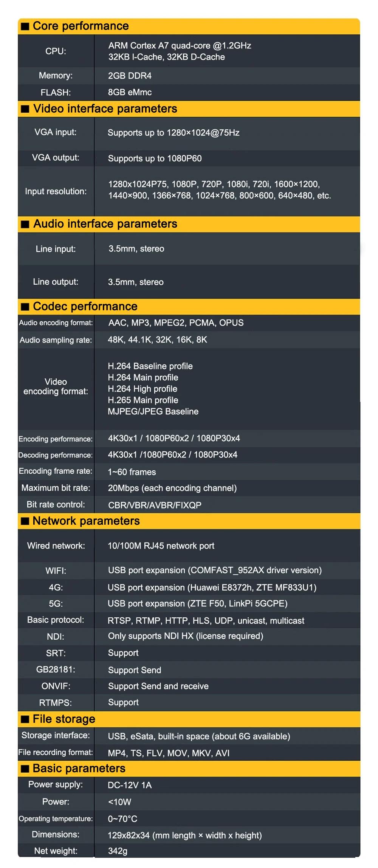Click the CBR/VBR/AVBR/FIXQP bit rate value
The image size is (378, 868).
point(155,505)
